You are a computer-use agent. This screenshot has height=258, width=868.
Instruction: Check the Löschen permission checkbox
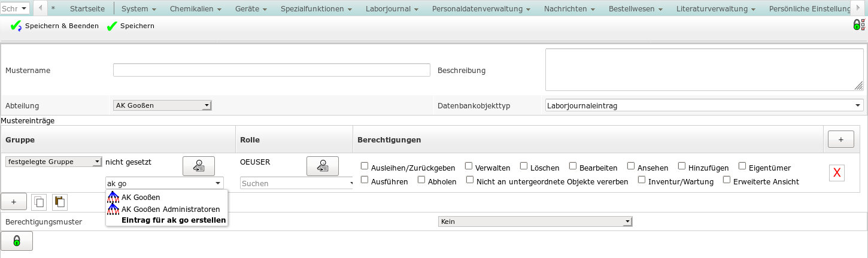pyautogui.click(x=524, y=166)
